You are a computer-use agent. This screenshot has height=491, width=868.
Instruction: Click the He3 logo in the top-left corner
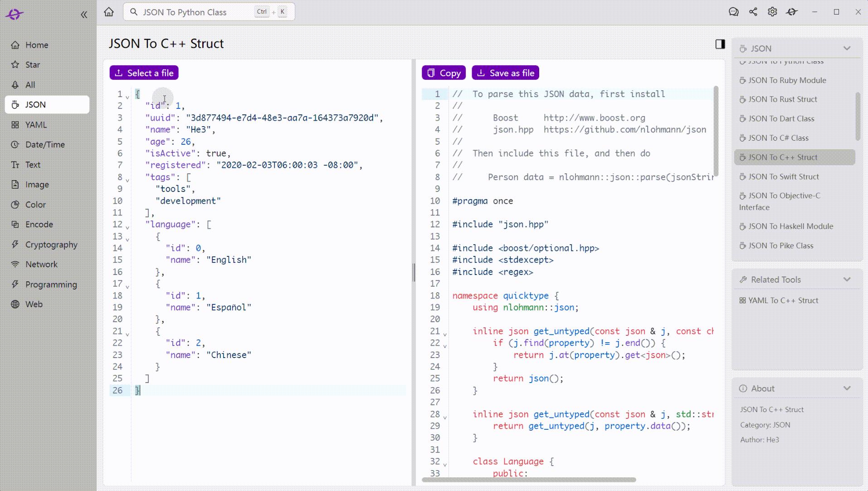point(14,14)
